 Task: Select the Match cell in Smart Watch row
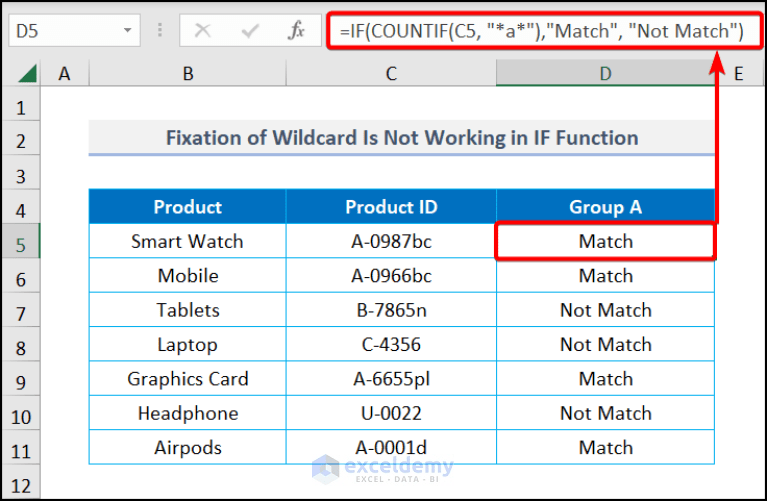(606, 241)
